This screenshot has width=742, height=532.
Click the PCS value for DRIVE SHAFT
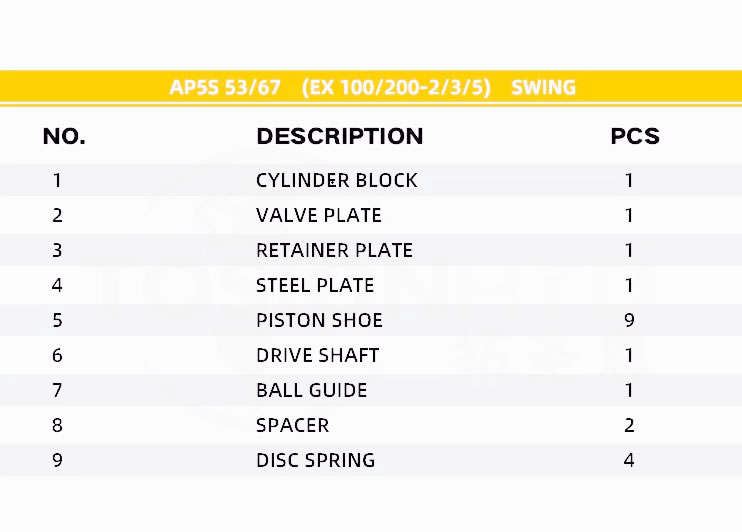pos(630,356)
